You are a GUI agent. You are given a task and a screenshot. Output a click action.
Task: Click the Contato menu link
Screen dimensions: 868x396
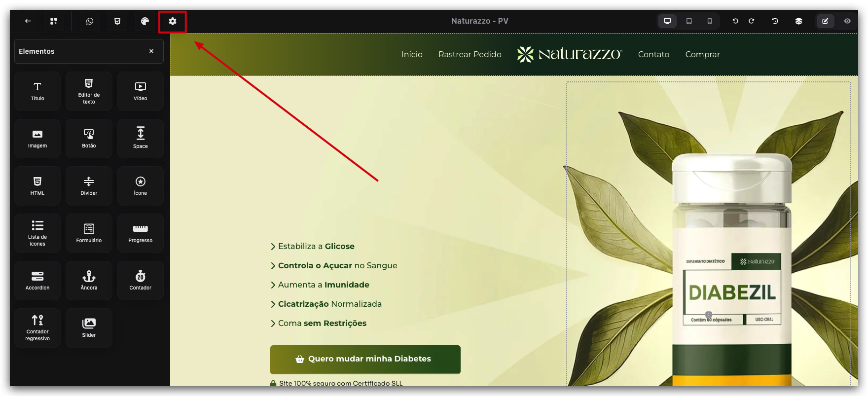pos(653,54)
